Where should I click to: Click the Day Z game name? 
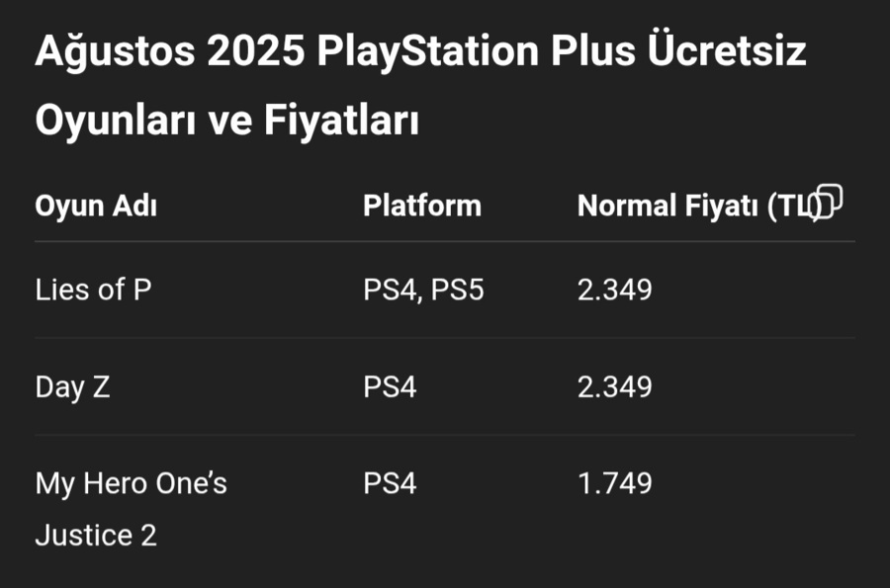pos(72,387)
